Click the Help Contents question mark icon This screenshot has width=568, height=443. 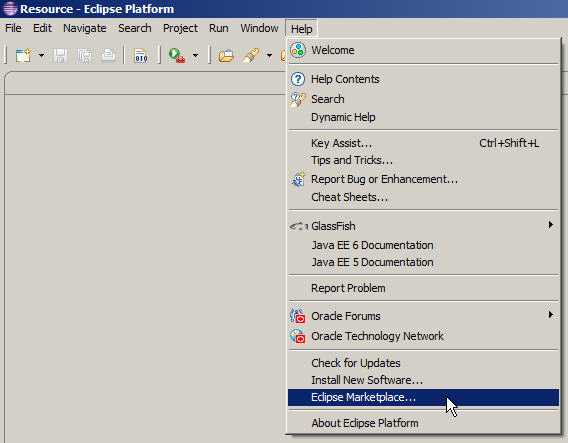[x=298, y=79]
